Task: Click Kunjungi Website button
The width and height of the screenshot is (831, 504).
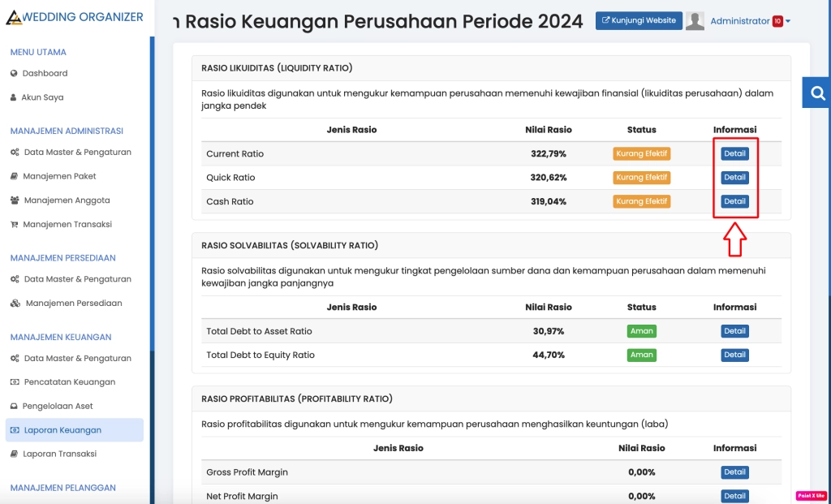Action: point(639,21)
